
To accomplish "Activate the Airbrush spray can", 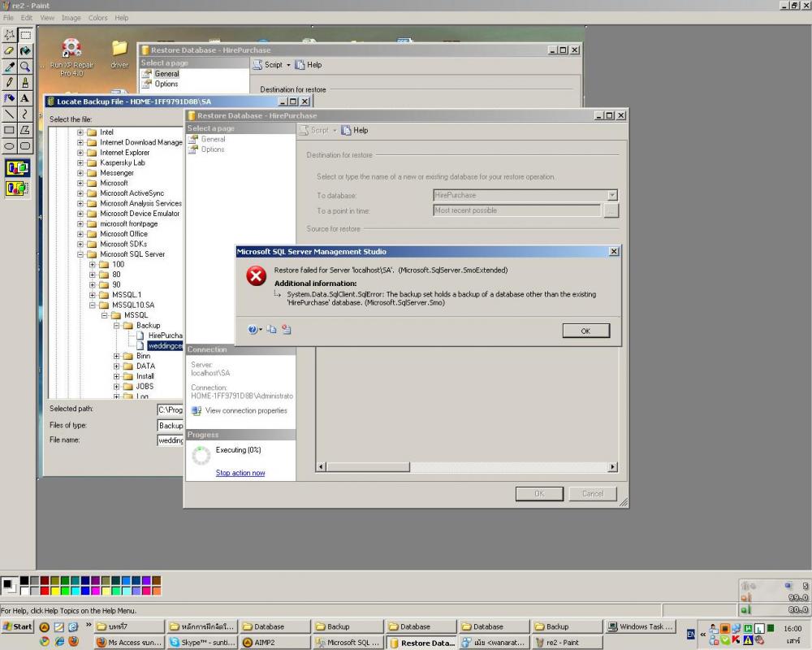I will coord(9,98).
